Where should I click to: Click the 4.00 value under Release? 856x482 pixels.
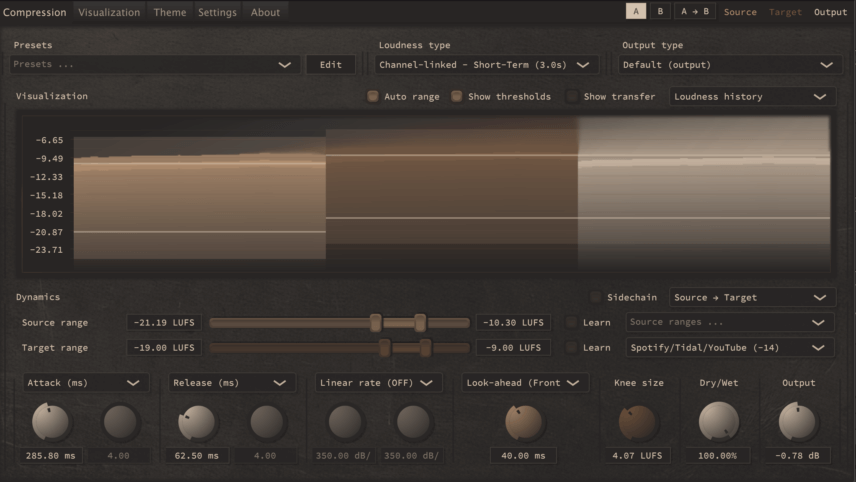click(265, 455)
